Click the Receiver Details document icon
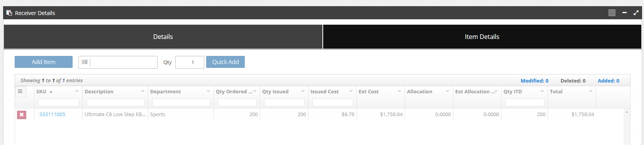 pos(9,13)
